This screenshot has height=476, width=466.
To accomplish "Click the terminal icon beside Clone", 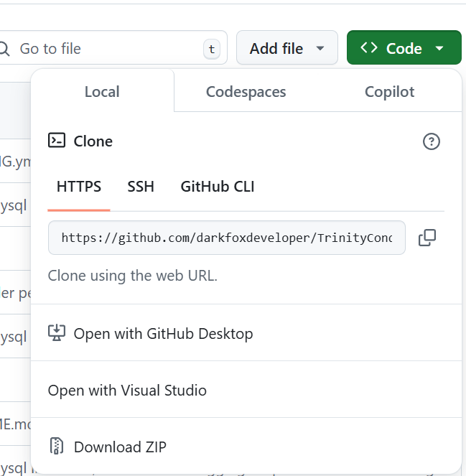I will click(x=57, y=141).
